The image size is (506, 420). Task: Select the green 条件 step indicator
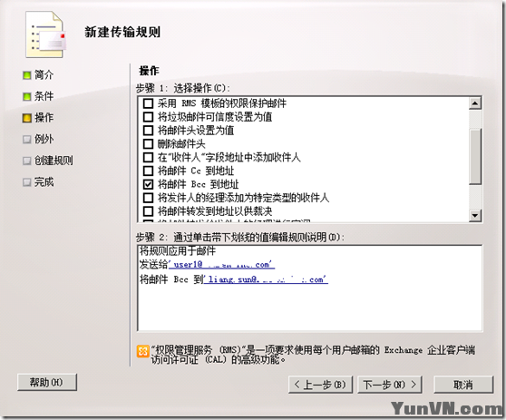tap(27, 96)
